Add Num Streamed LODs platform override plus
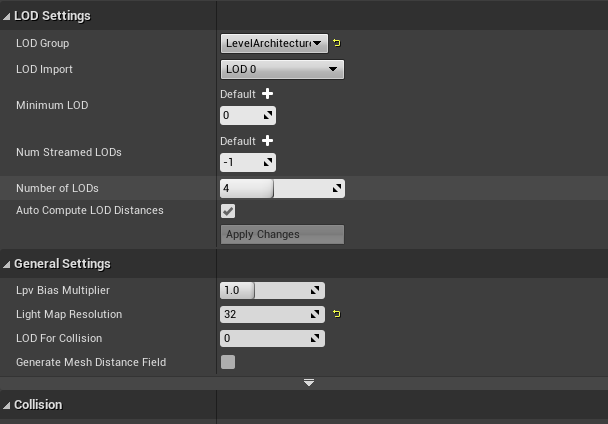The width and height of the screenshot is (608, 424). 267,141
